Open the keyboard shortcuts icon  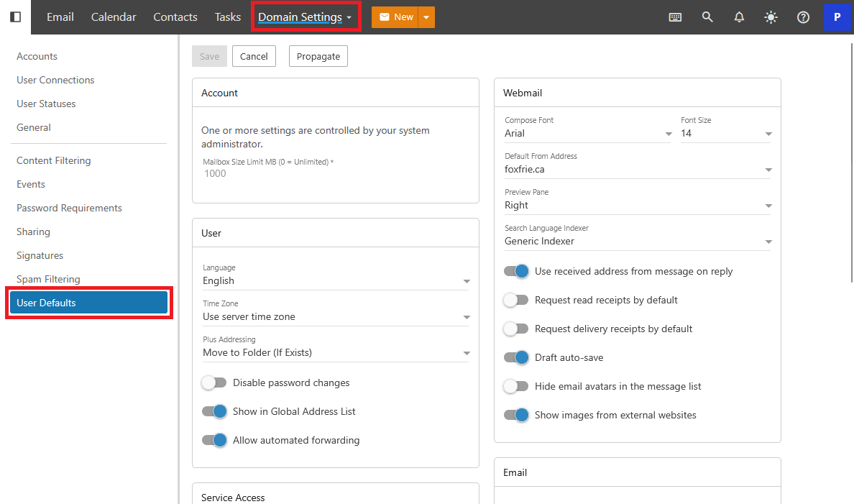click(675, 17)
